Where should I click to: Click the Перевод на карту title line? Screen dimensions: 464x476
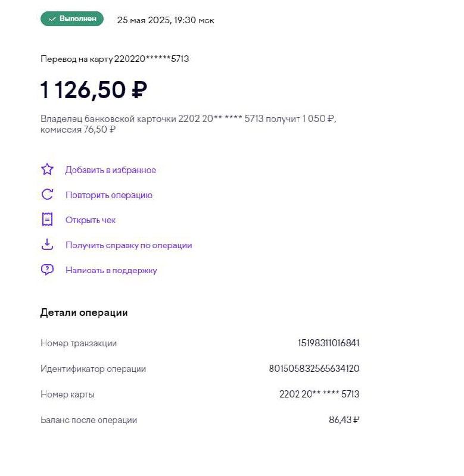click(x=114, y=58)
